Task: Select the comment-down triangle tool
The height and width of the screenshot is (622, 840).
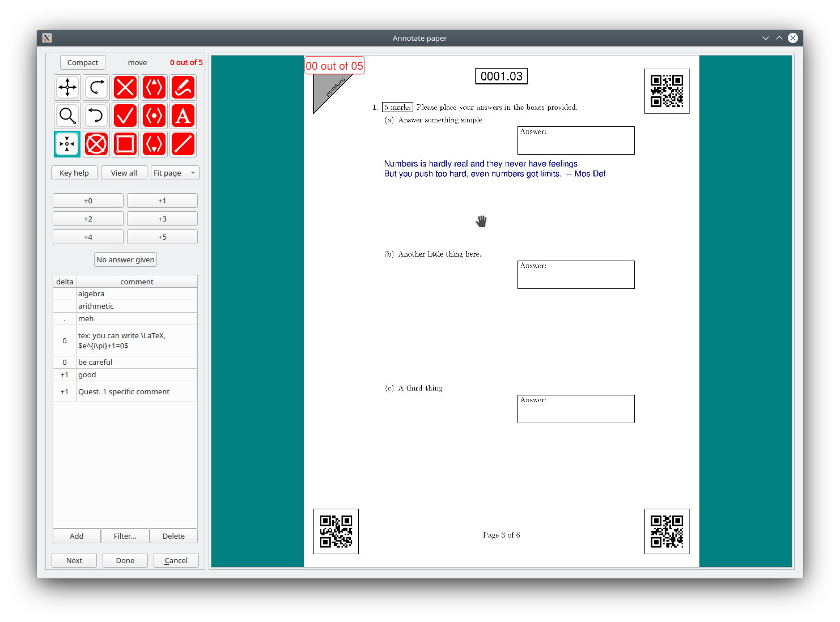Action: 154,144
